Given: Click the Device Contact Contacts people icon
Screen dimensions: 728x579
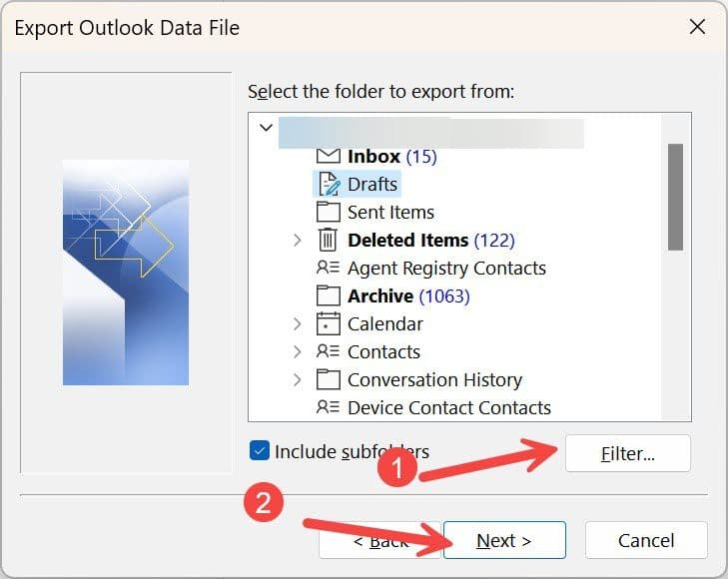Looking at the screenshot, I should pos(328,407).
